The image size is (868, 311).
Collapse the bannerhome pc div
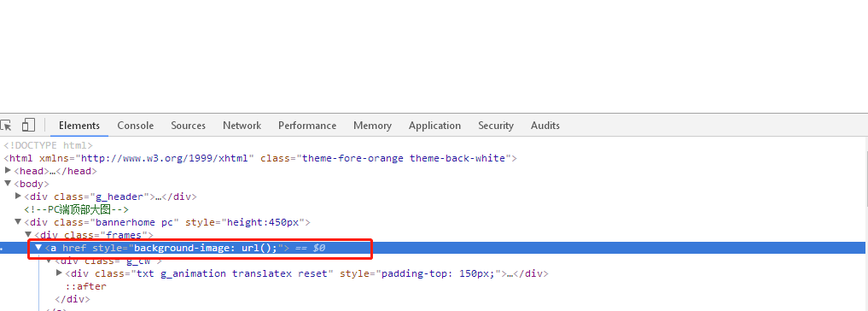18,222
